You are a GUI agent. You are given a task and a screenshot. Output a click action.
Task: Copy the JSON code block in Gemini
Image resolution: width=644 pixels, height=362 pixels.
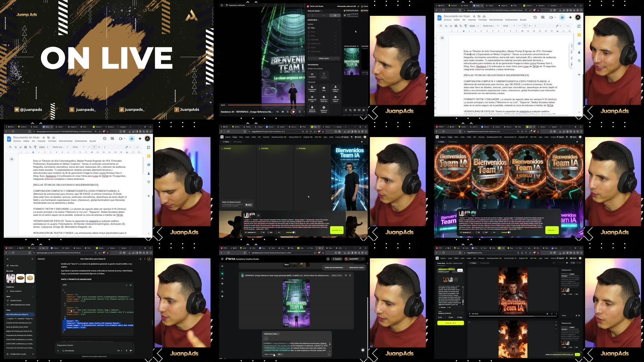(x=130, y=285)
